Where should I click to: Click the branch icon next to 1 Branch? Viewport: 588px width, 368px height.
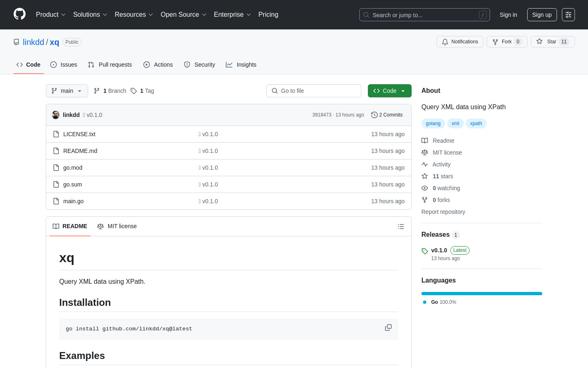(x=97, y=91)
